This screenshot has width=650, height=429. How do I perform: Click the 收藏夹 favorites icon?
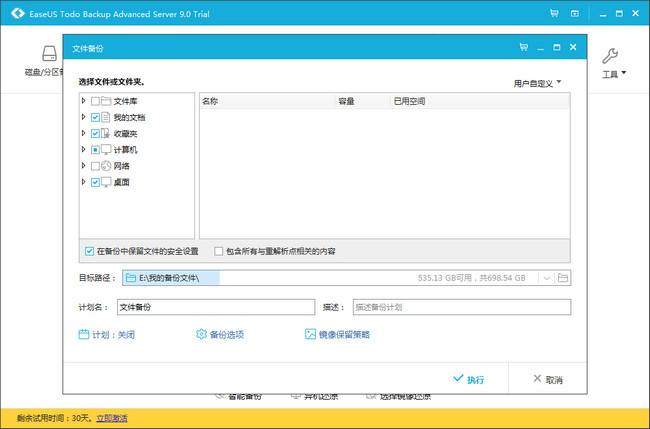tap(106, 133)
